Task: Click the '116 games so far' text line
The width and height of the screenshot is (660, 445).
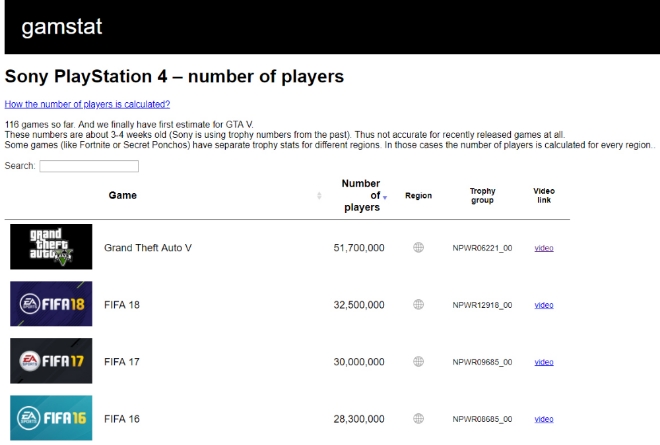Action: 129,125
